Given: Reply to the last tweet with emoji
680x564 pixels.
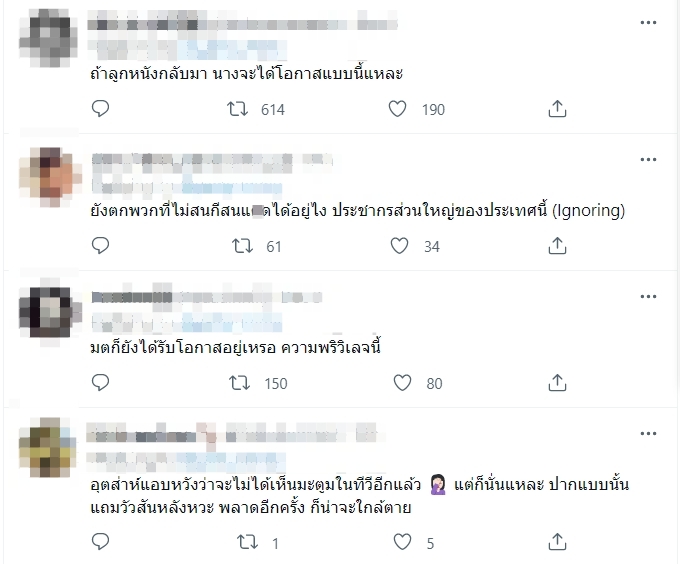Looking at the screenshot, I should coord(100,541).
